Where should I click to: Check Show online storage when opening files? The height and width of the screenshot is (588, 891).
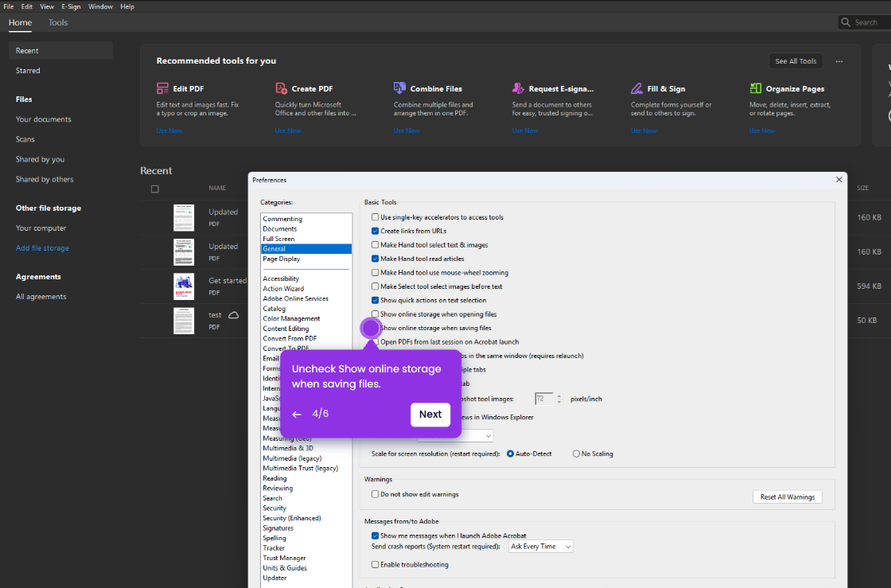click(x=375, y=314)
